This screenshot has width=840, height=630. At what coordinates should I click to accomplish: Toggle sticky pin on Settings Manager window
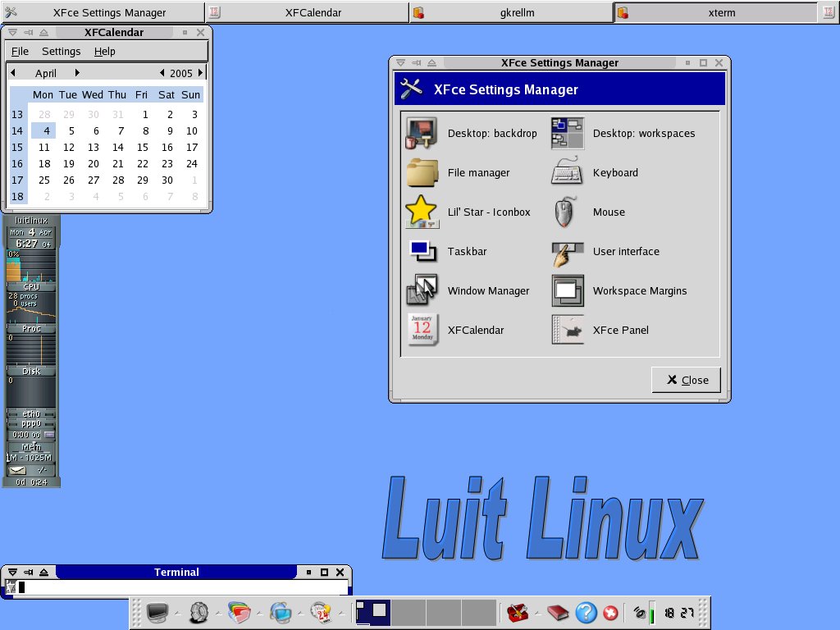pos(416,62)
